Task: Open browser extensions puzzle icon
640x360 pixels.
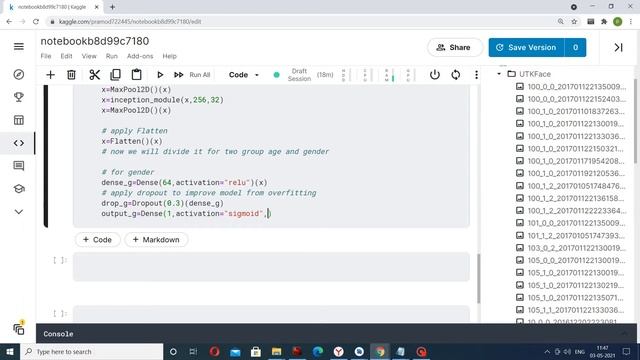Action: (x=604, y=22)
